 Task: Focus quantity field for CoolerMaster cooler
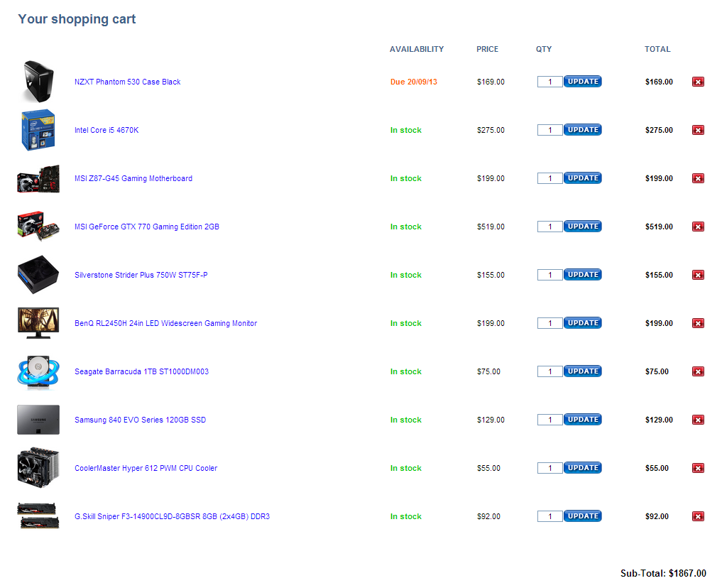549,469
